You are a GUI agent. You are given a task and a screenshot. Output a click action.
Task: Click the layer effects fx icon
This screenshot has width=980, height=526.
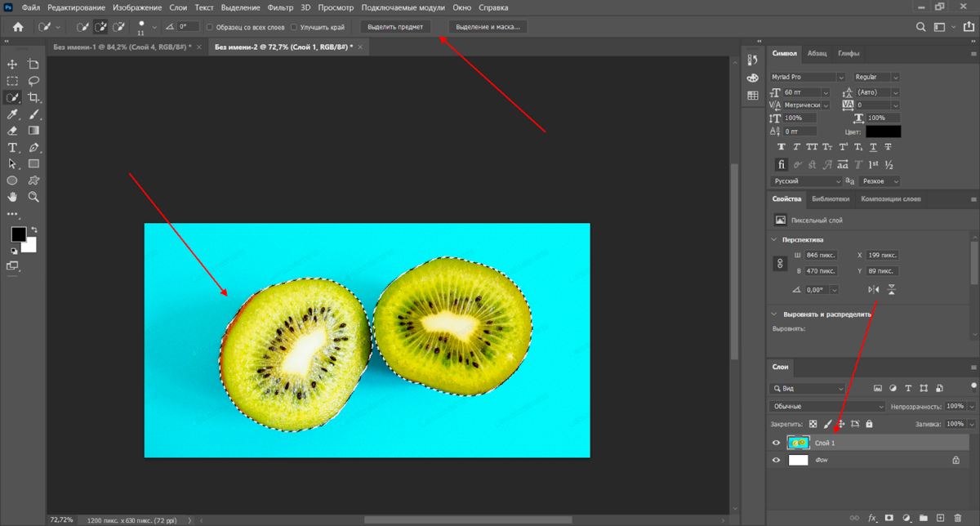[x=872, y=518]
